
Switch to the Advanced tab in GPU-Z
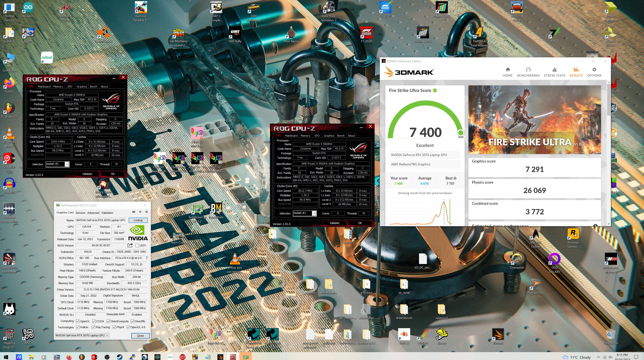93,213
